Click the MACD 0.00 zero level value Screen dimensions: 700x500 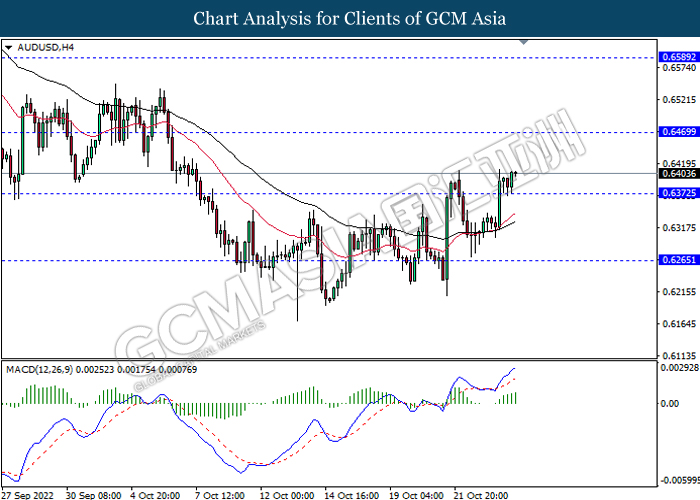(670, 404)
